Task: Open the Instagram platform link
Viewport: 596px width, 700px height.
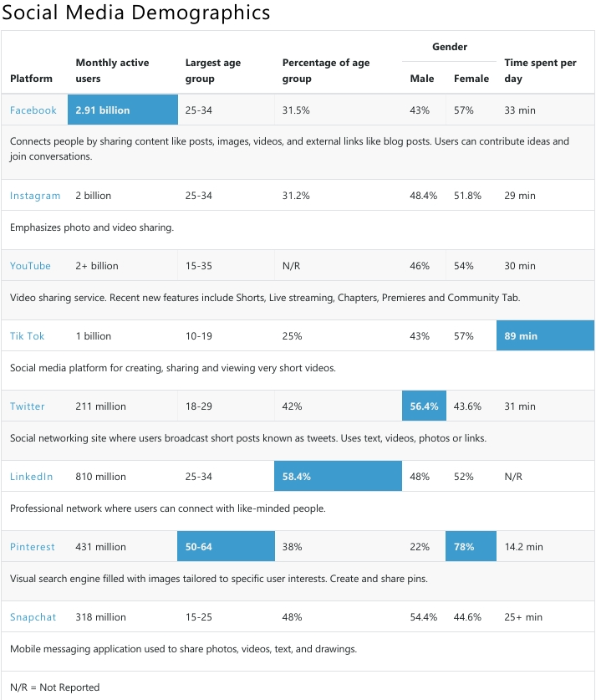Action: [35, 196]
